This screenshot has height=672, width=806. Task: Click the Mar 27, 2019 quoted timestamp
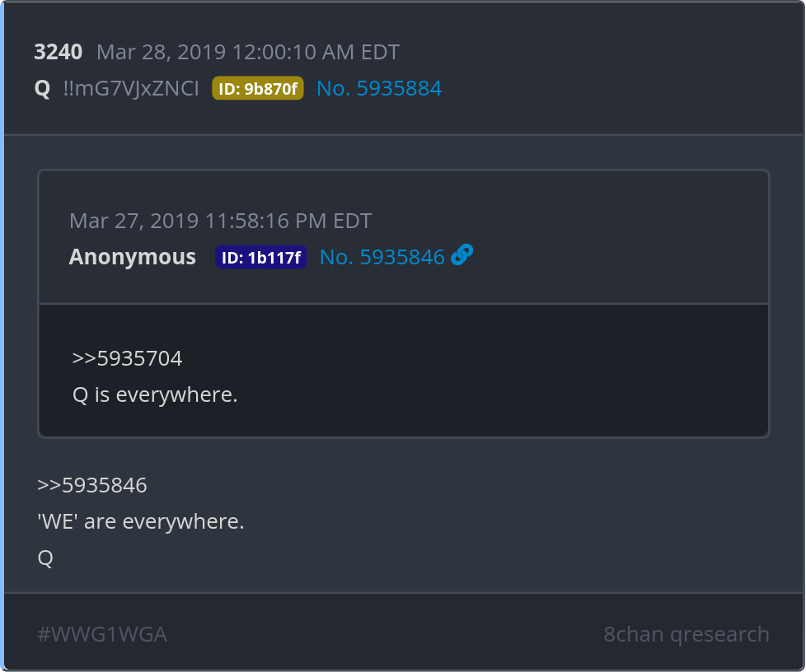(220, 221)
